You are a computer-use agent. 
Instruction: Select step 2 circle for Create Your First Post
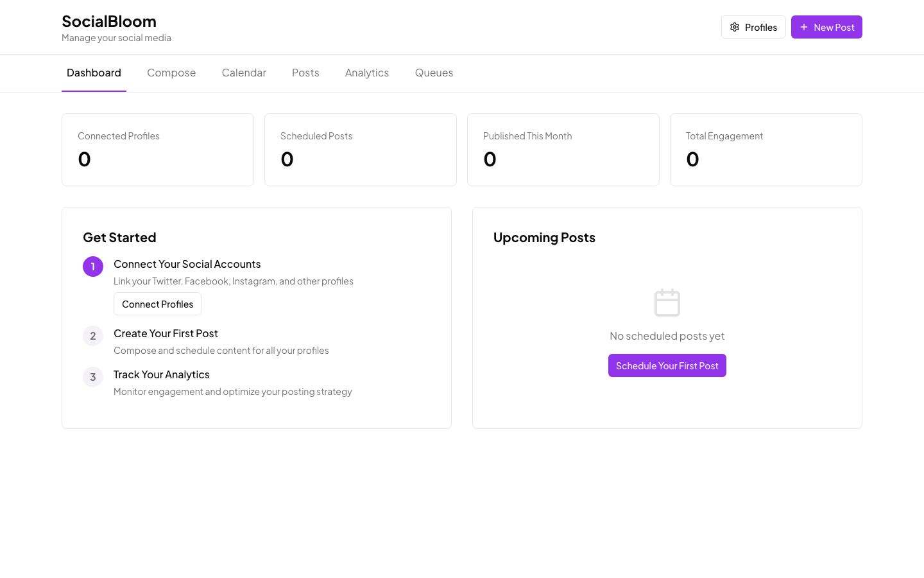(93, 336)
